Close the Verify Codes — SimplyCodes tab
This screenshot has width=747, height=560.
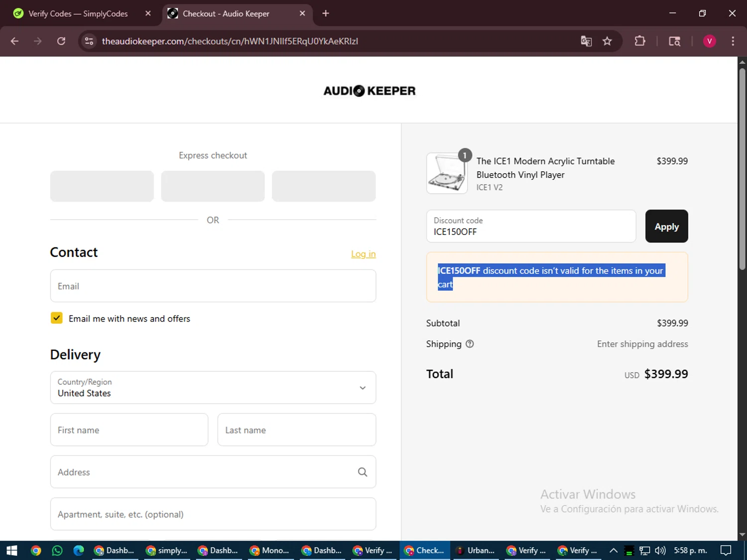pos(148,13)
